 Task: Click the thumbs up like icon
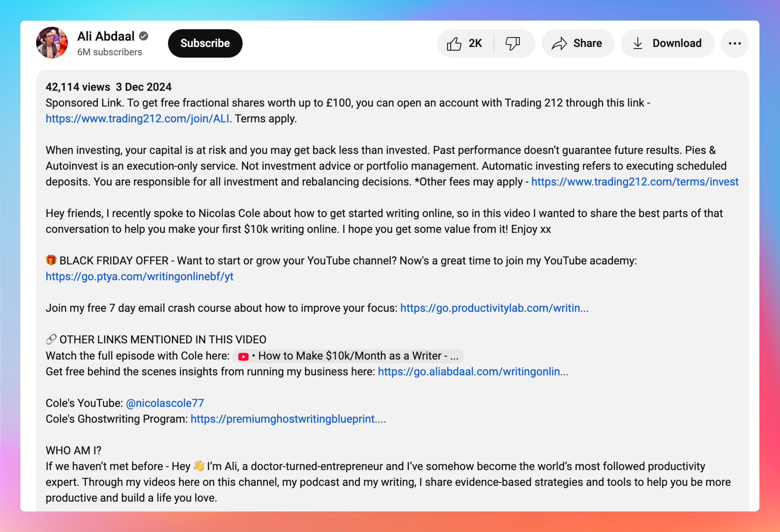[x=454, y=44]
